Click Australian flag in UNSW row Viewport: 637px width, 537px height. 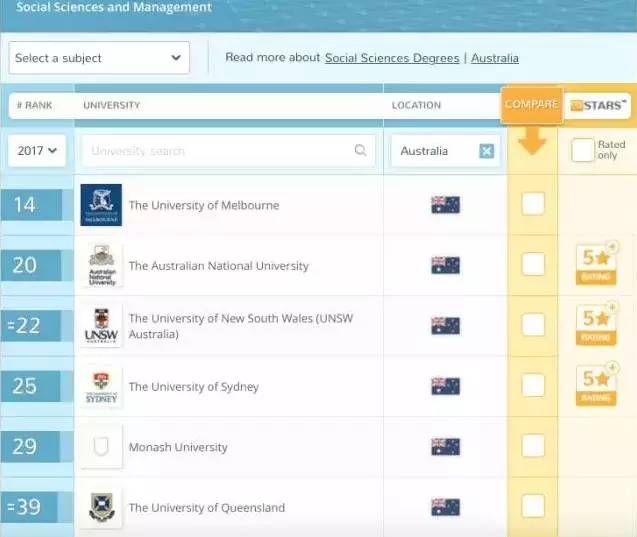coord(445,325)
